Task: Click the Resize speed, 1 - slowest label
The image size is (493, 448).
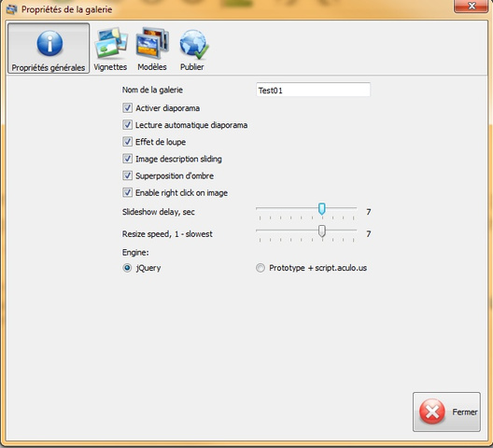Action: (x=167, y=234)
